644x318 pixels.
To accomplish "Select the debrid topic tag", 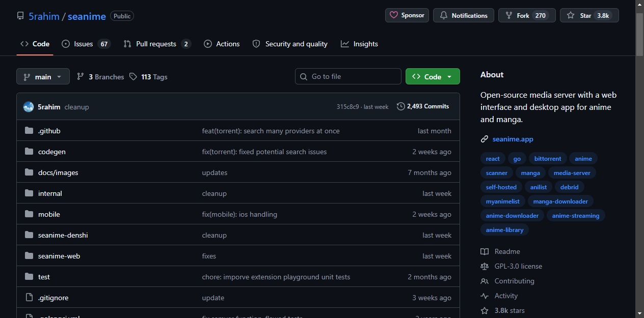I will pyautogui.click(x=570, y=187).
